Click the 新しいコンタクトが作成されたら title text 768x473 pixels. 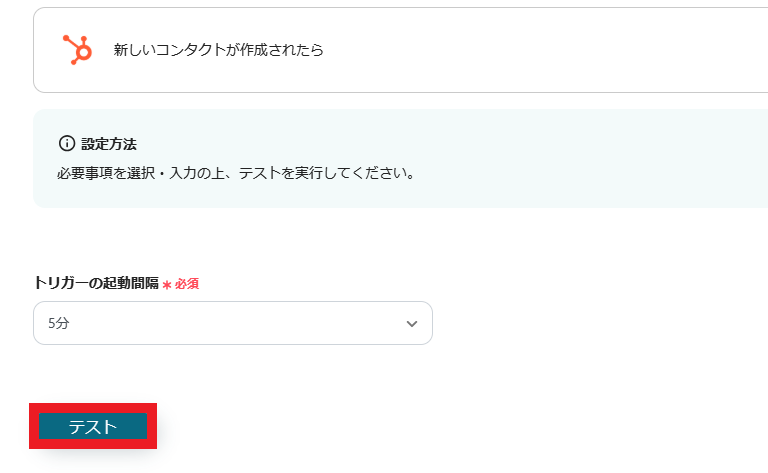click(x=218, y=50)
